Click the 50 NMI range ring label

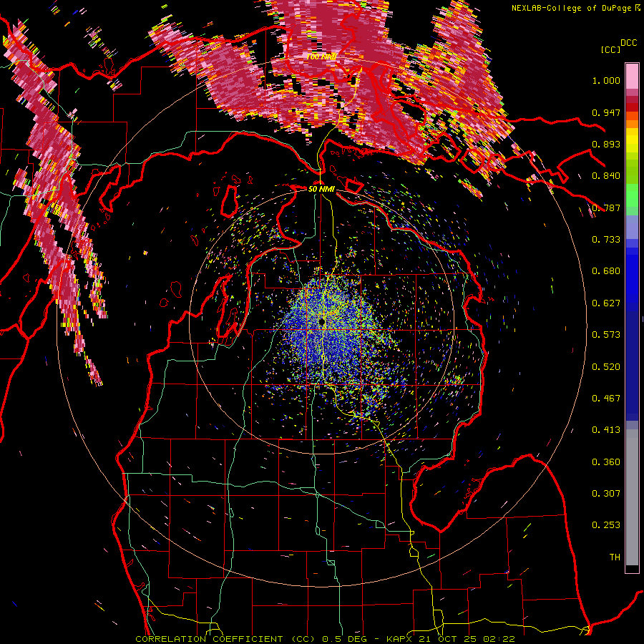click(321, 189)
